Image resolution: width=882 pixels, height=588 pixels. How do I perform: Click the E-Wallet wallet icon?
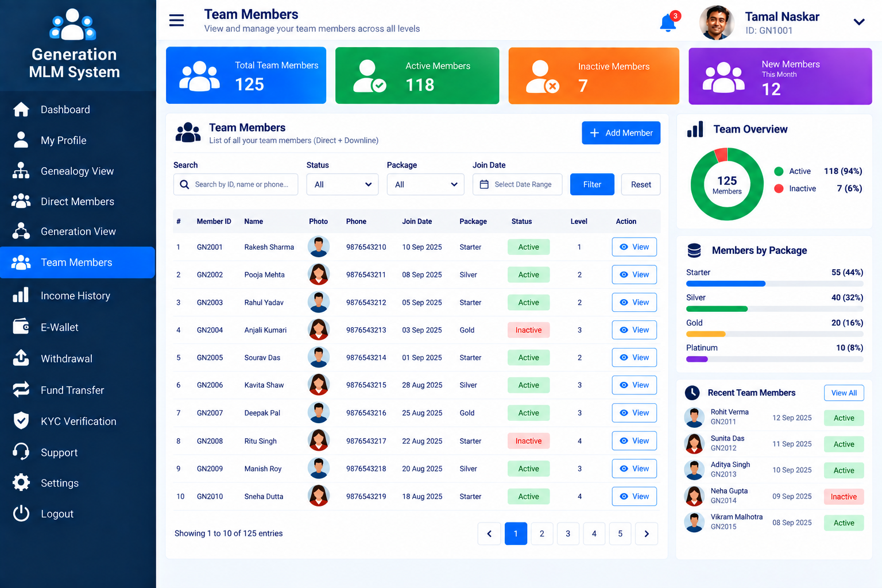pyautogui.click(x=21, y=327)
